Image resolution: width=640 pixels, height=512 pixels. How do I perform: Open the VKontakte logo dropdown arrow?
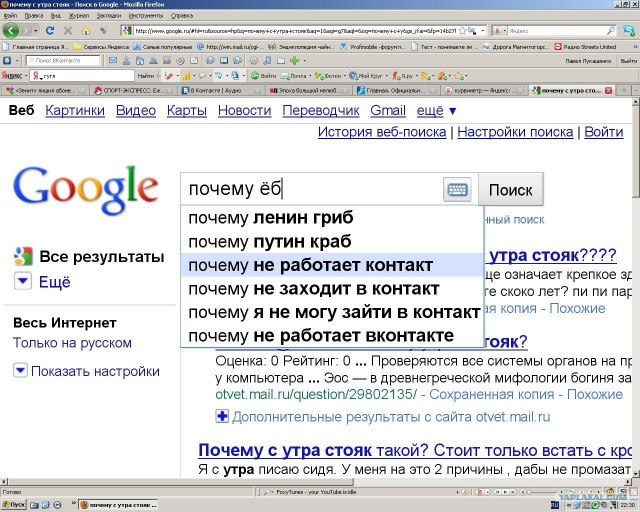point(17,60)
